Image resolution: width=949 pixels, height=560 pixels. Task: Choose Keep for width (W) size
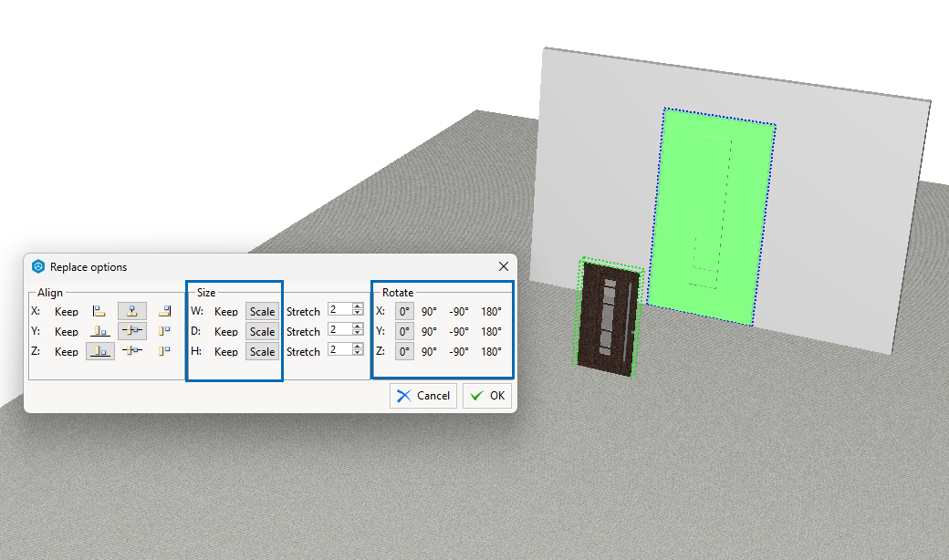coord(226,311)
